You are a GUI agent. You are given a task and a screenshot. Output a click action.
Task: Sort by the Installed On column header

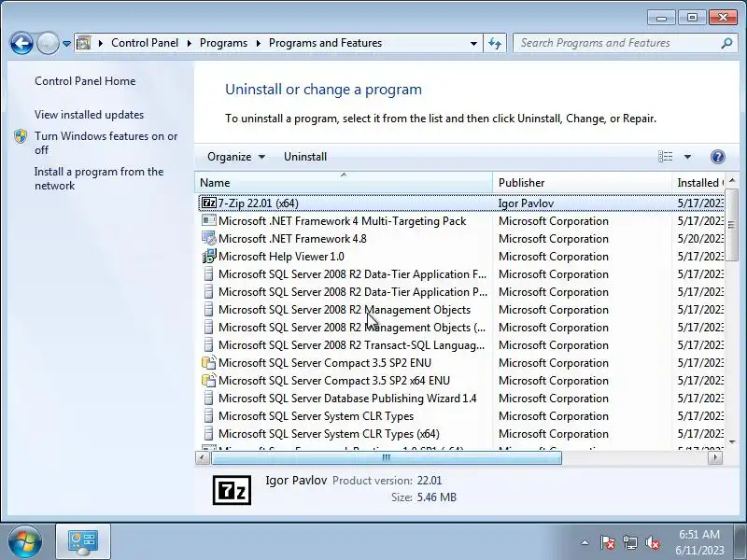click(x=699, y=183)
